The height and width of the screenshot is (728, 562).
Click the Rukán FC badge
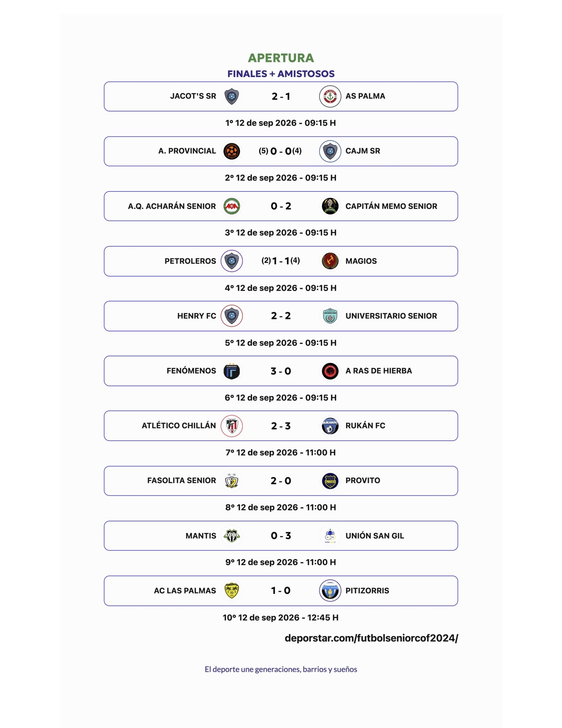tap(330, 426)
